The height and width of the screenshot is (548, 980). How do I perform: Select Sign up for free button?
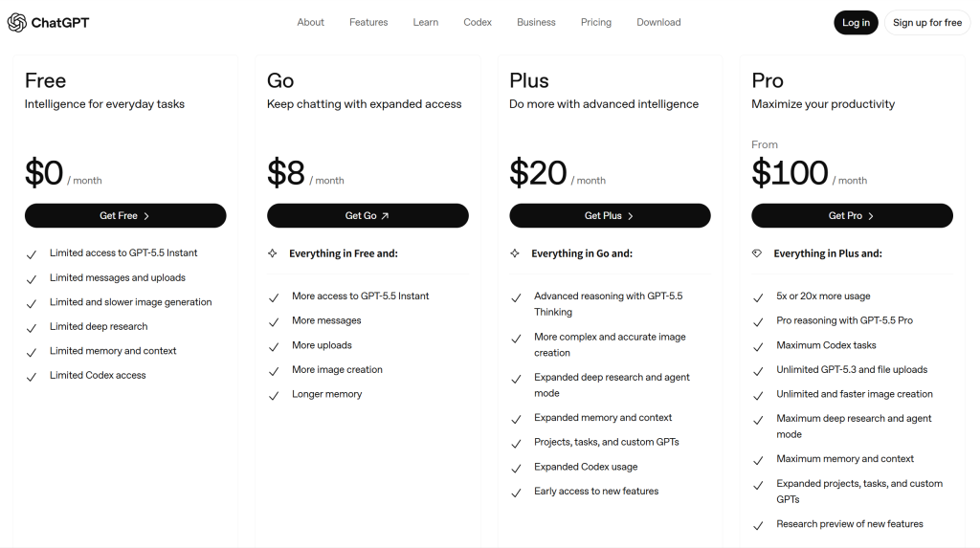926,23
